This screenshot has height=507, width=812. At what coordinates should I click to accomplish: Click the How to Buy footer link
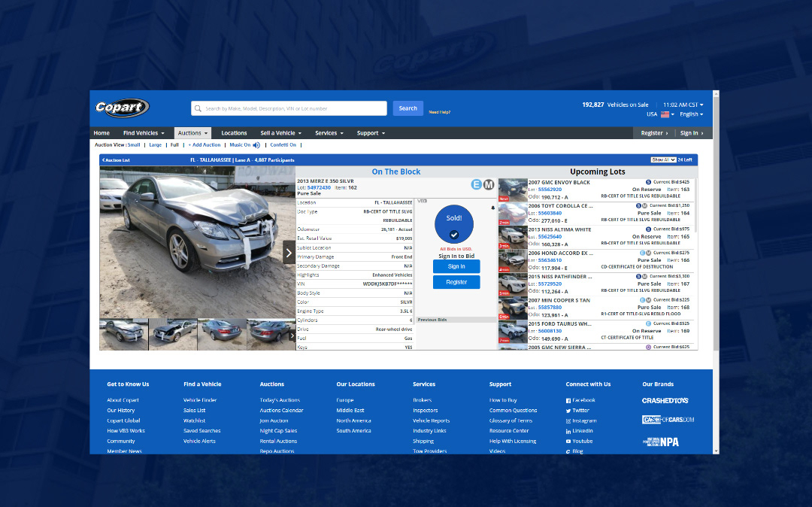point(503,400)
